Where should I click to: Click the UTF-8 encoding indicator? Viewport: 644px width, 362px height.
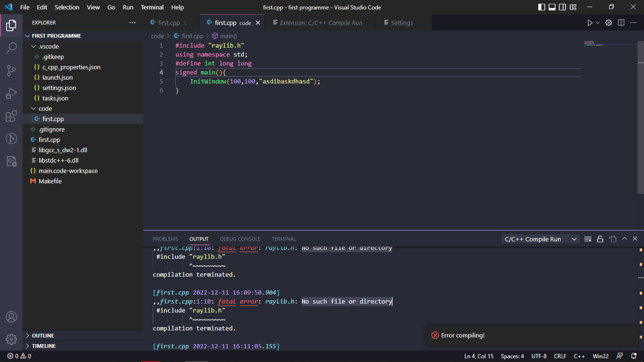(x=539, y=356)
